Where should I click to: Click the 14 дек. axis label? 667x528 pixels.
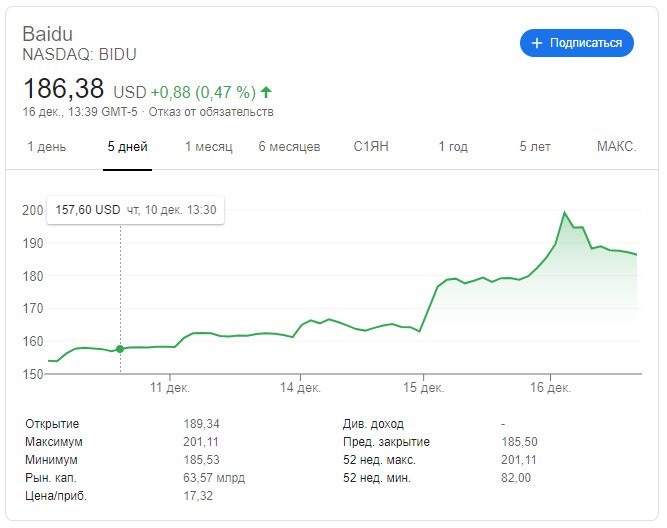300,388
